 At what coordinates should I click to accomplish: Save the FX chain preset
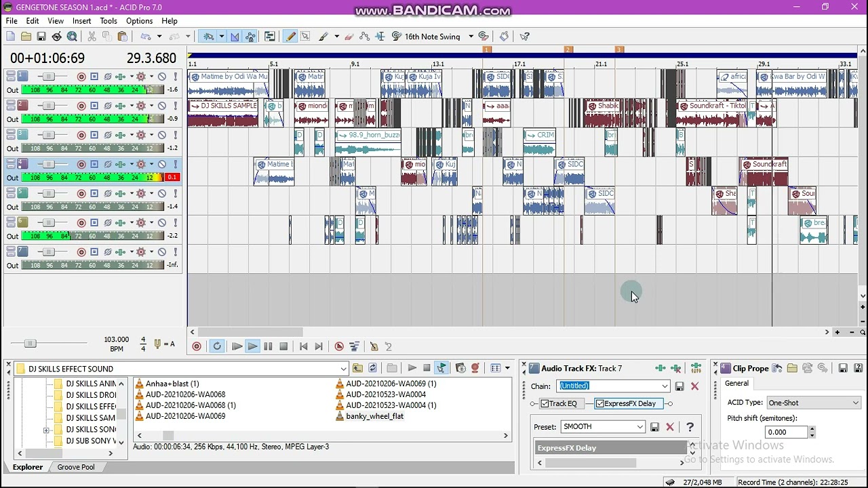679,386
